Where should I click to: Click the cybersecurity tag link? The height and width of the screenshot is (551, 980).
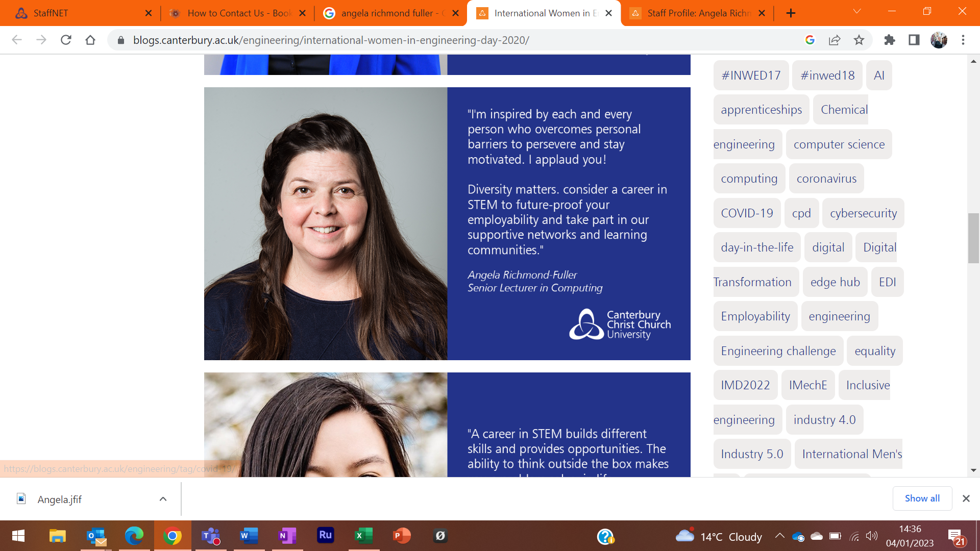(x=863, y=213)
